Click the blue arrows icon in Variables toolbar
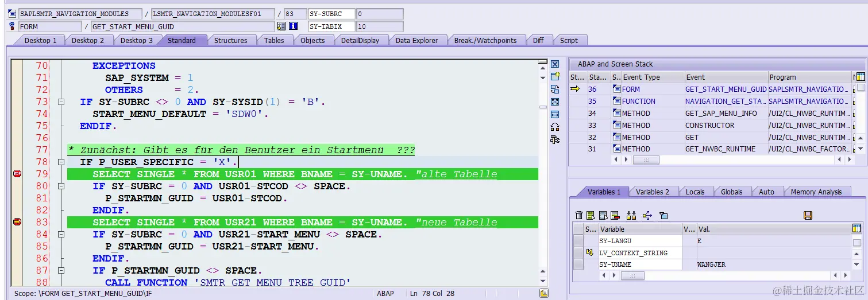The image size is (868, 300). click(647, 215)
